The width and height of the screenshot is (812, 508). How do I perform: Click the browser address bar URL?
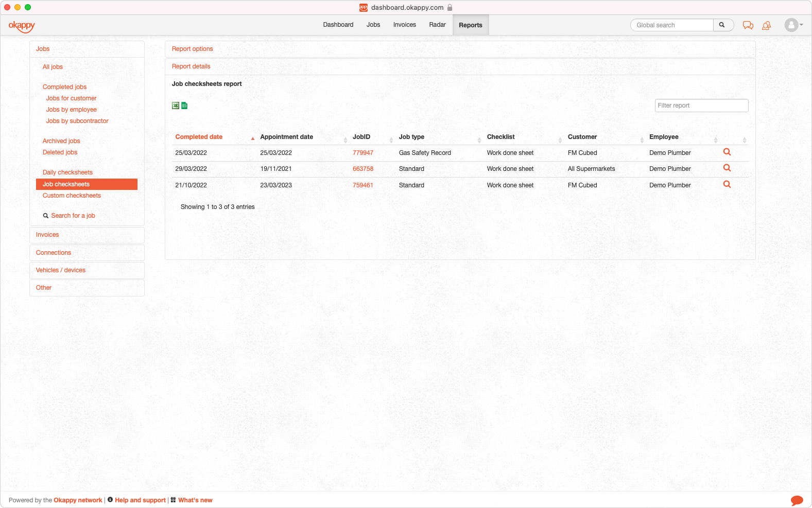click(407, 7)
